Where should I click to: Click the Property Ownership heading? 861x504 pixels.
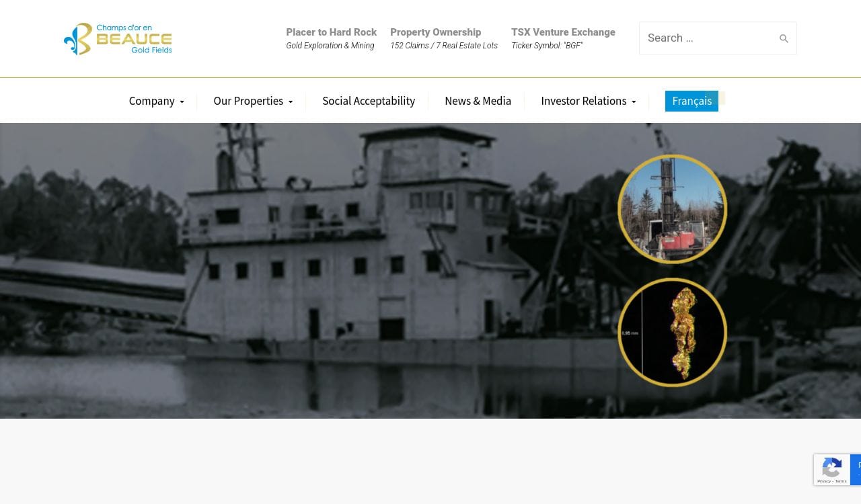point(435,32)
